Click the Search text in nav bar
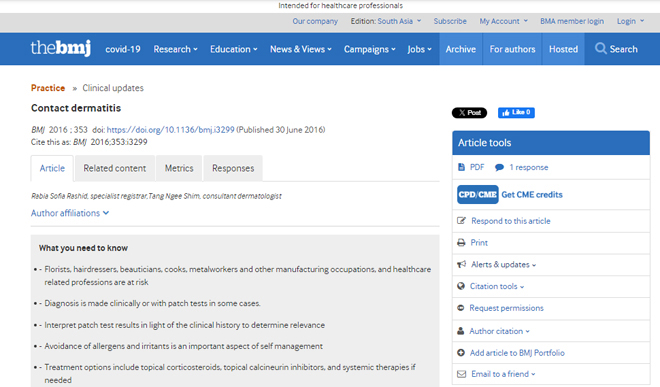 [624, 49]
